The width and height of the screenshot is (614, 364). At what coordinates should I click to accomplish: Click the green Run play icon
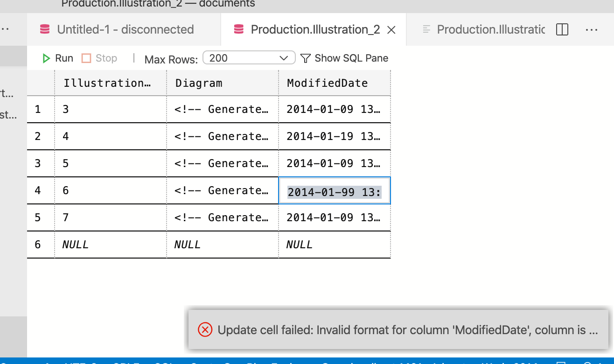46,58
